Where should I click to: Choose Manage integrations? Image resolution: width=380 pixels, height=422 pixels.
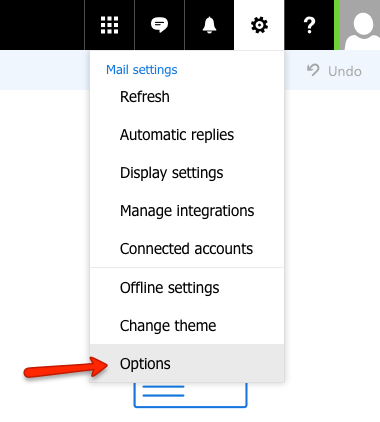pos(187,211)
